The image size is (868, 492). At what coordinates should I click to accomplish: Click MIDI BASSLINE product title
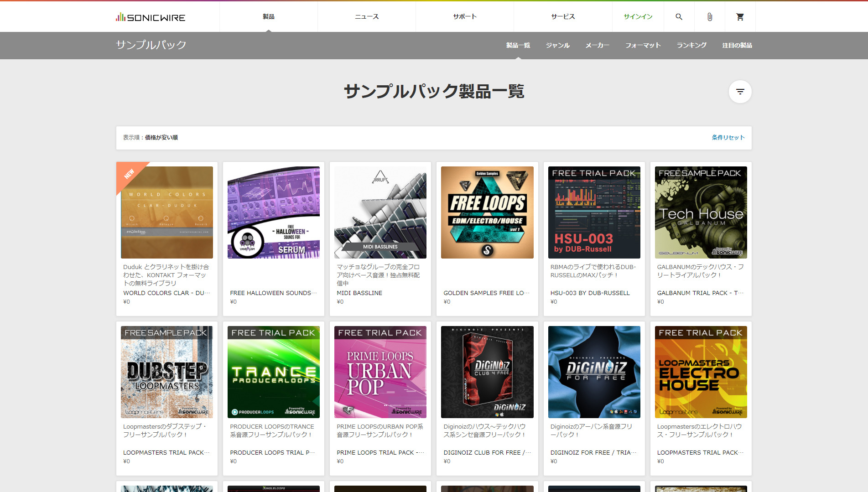click(359, 293)
